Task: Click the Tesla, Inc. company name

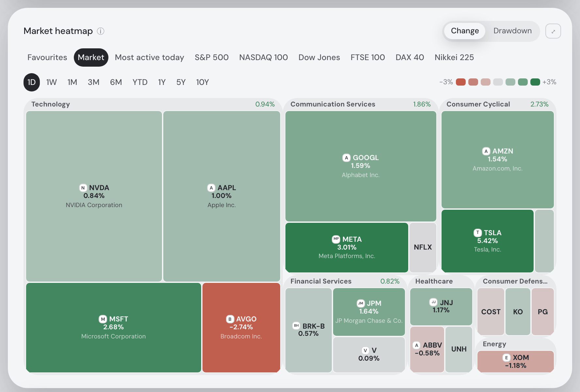Action: coord(488,250)
